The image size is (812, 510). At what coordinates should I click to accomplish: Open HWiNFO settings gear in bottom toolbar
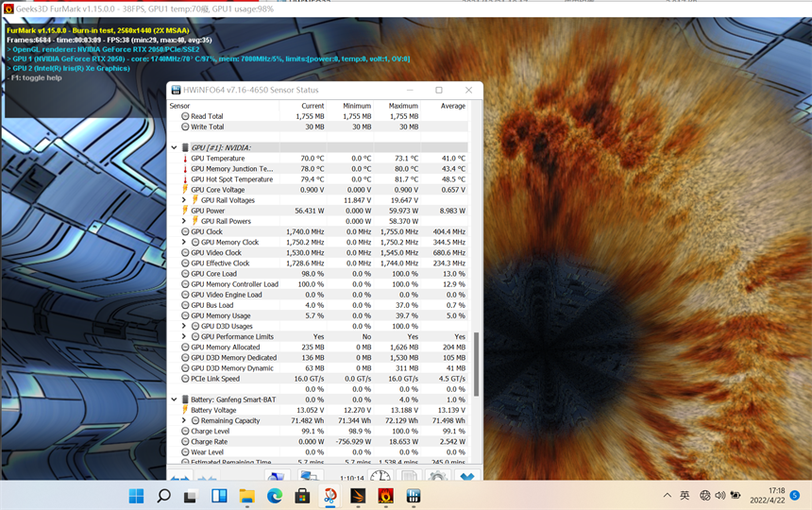coord(437,476)
